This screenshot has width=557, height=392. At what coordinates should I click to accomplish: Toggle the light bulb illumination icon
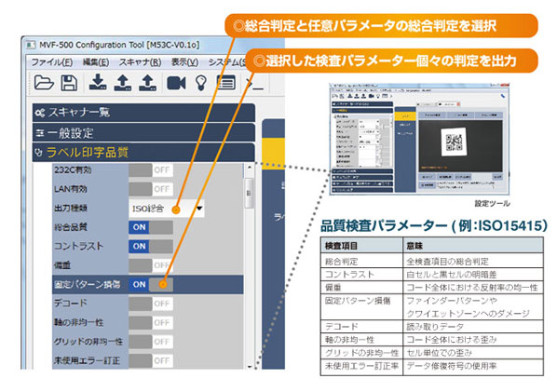tap(201, 83)
